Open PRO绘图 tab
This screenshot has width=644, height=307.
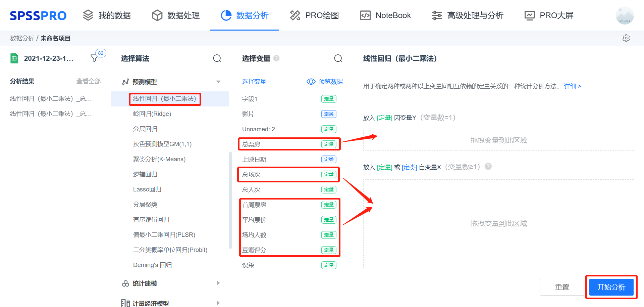pyautogui.click(x=314, y=15)
